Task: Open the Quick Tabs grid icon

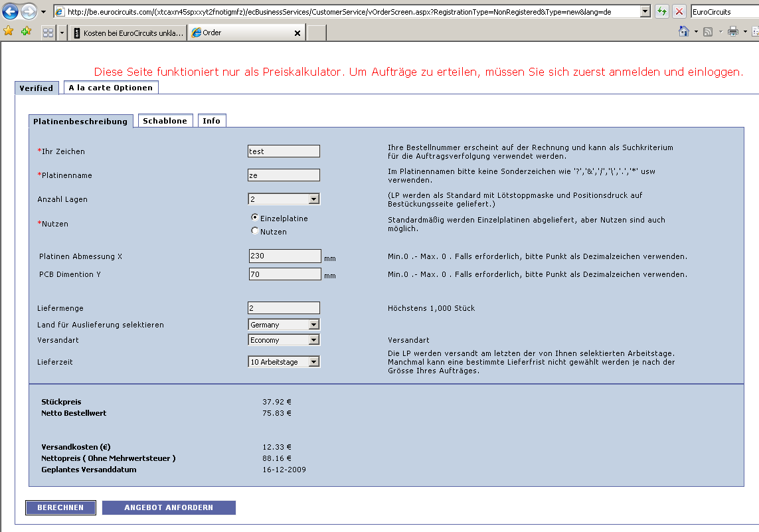Action: click(48, 33)
